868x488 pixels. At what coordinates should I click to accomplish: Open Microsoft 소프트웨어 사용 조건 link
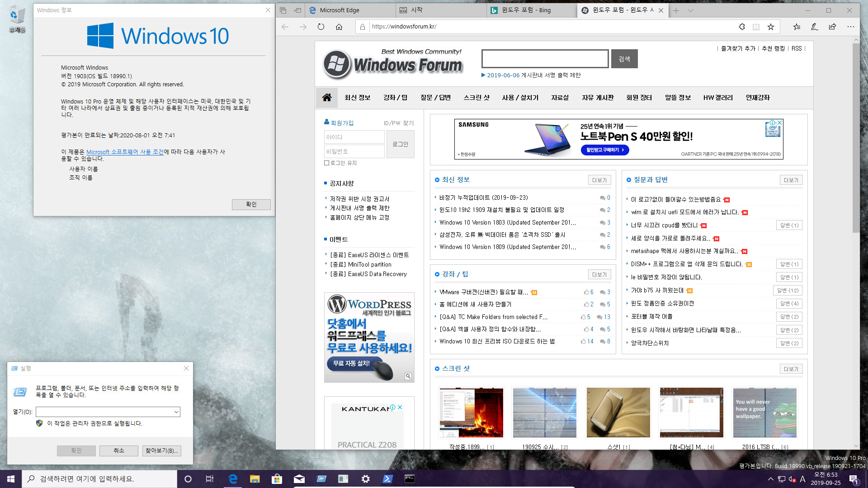point(125,152)
